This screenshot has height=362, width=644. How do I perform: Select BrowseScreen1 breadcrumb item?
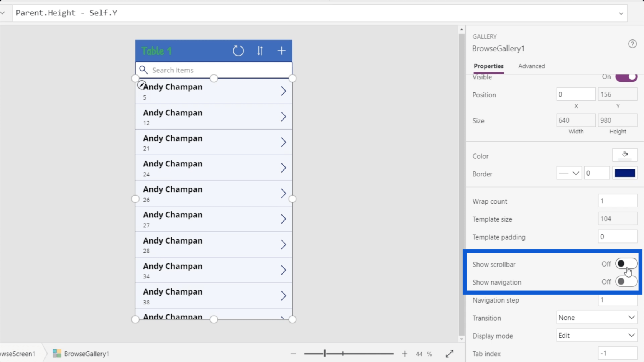click(x=18, y=354)
